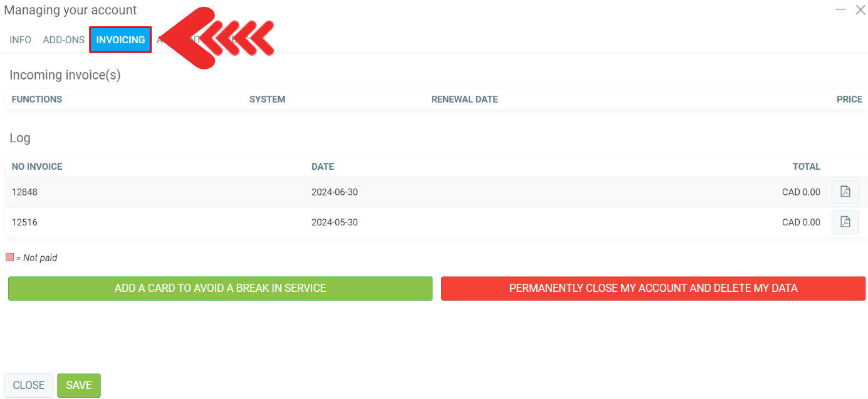Close the Managing your account window
Screen dimensions: 868x399
859,9
